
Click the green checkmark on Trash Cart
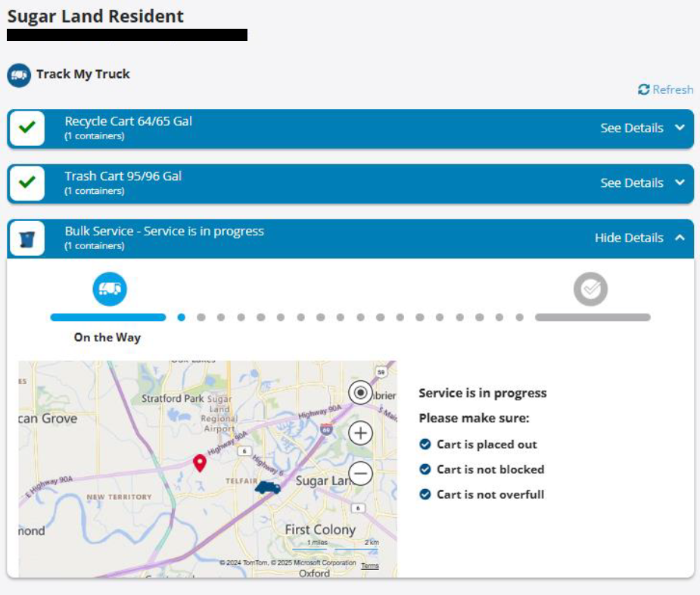29,182
